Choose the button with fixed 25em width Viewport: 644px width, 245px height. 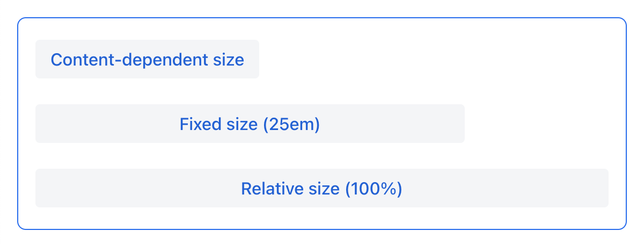(x=250, y=124)
